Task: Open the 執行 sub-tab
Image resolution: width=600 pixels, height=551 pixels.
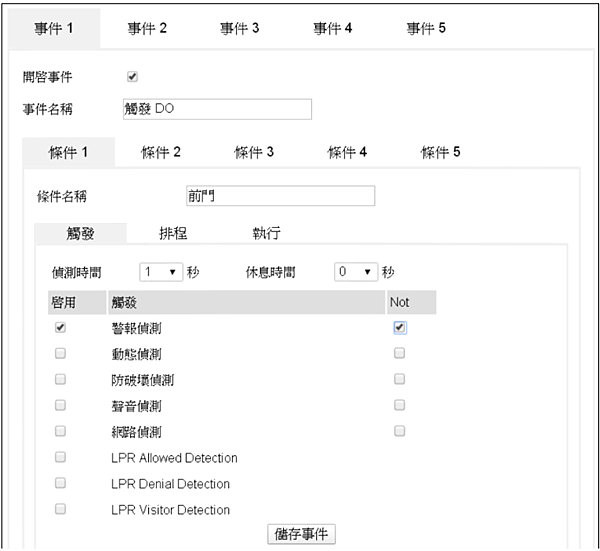Action: pos(266,234)
